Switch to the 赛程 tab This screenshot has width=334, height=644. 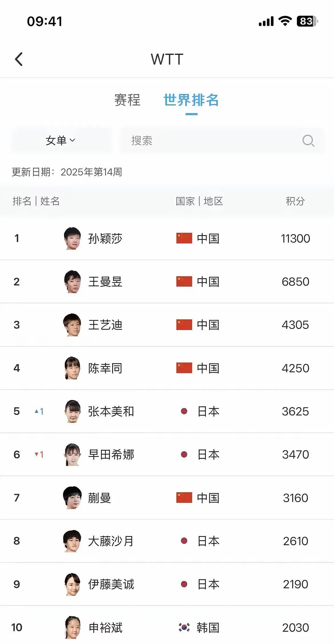click(127, 100)
